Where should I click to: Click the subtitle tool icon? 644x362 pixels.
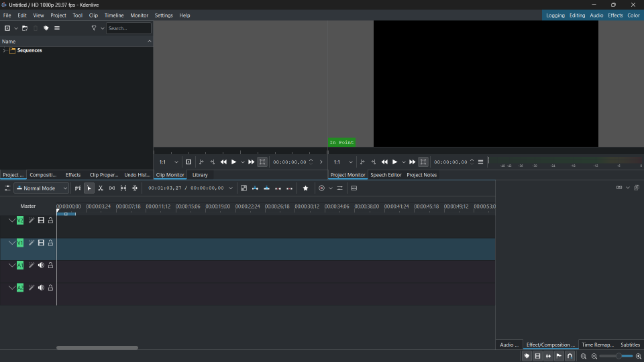click(x=354, y=188)
